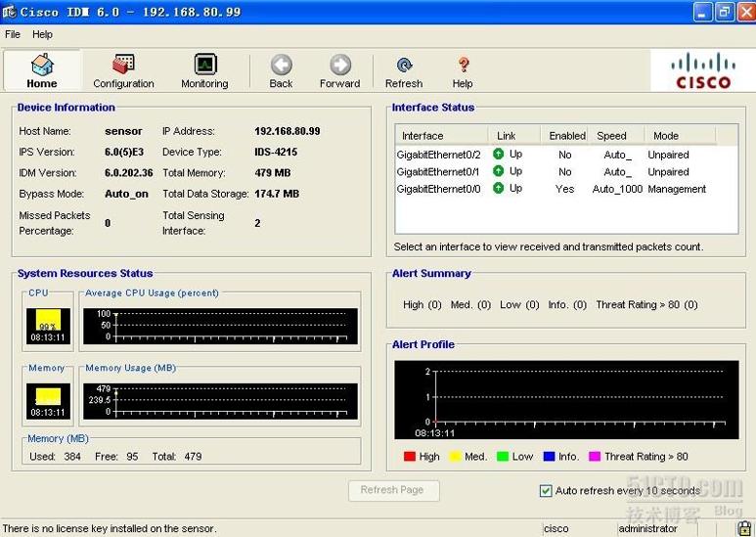The height and width of the screenshot is (537, 756).
Task: Click the Alert Profile graph
Action: [x=566, y=400]
